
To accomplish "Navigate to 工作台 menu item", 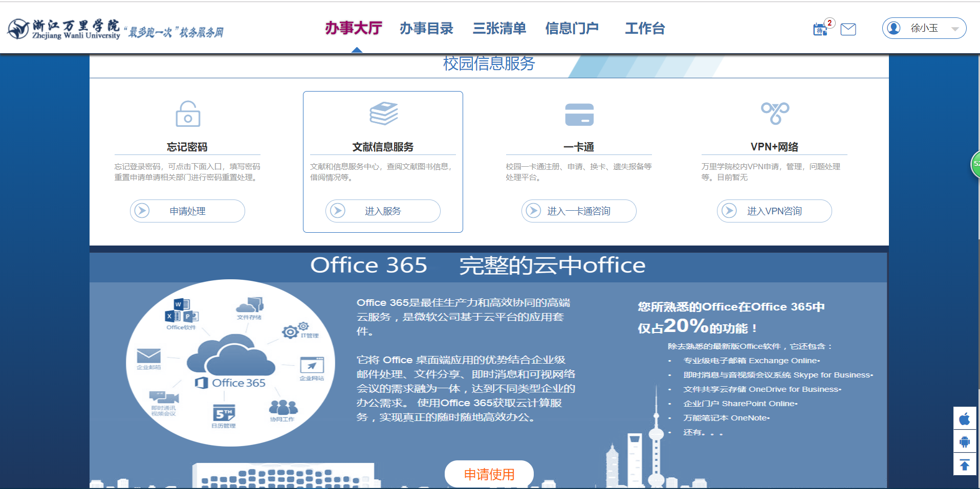I will click(x=644, y=28).
